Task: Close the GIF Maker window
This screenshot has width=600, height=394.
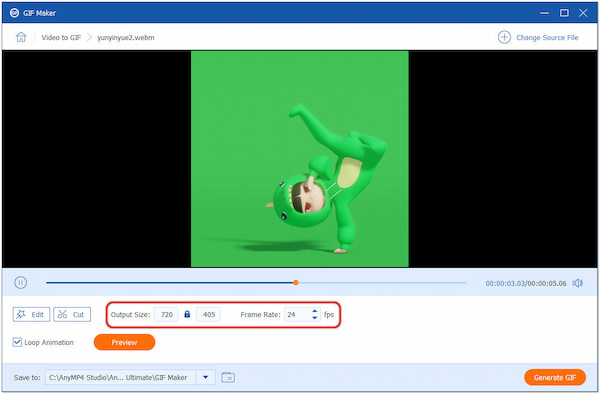Action: (583, 13)
